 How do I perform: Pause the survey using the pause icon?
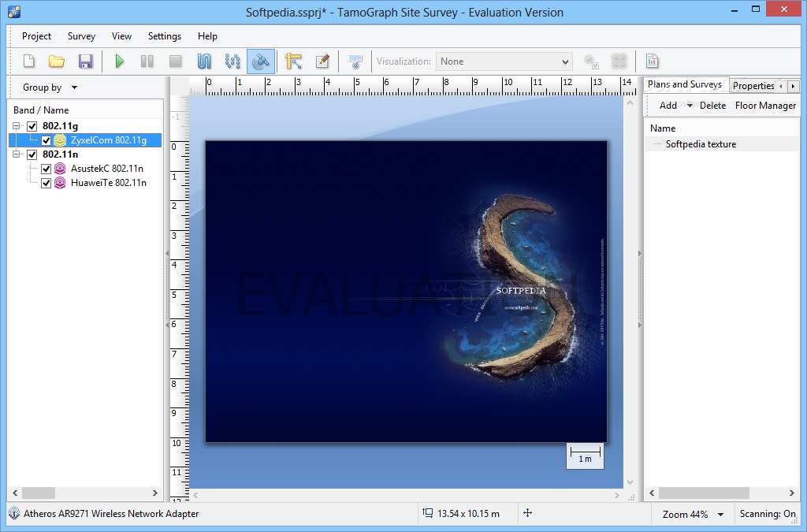pos(147,61)
